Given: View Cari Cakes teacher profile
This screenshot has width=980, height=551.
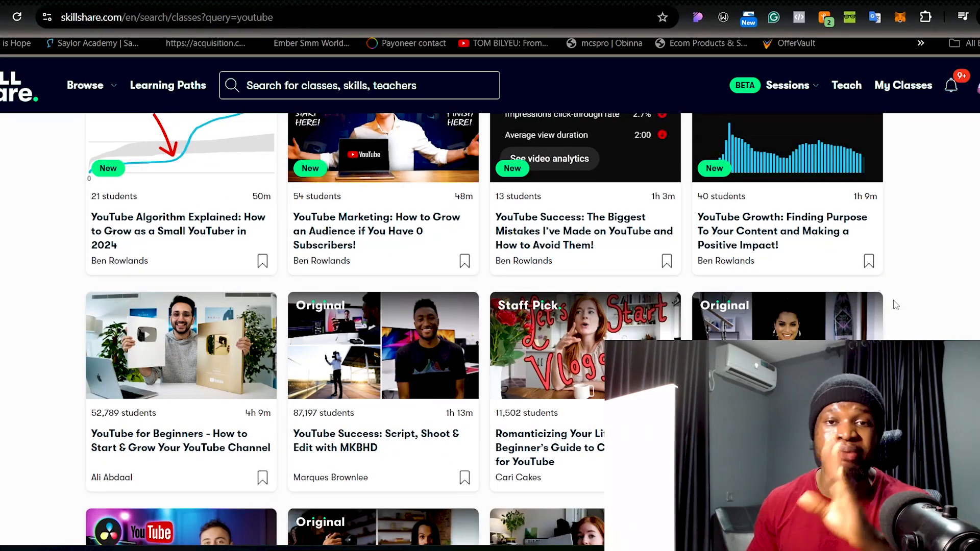Looking at the screenshot, I should point(518,478).
